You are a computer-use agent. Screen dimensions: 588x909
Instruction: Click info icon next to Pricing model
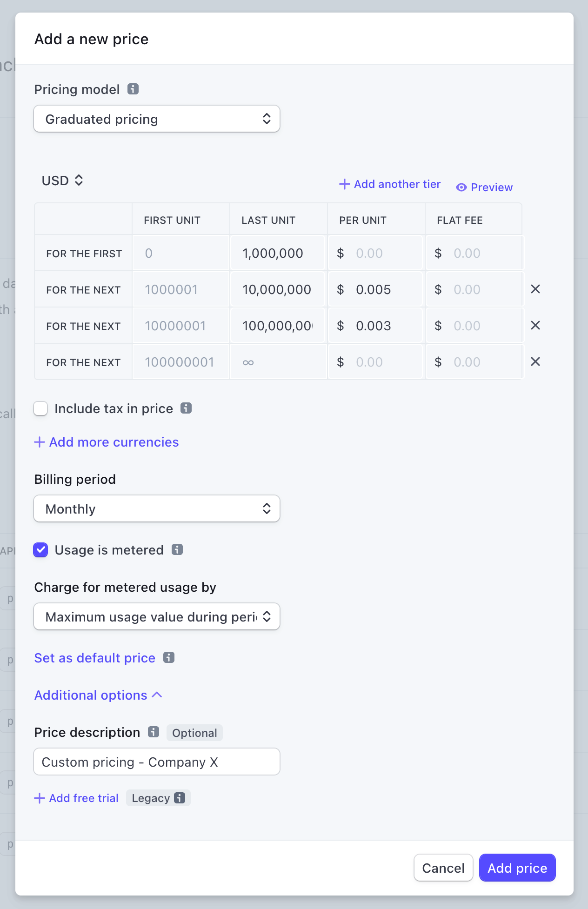[x=134, y=89]
